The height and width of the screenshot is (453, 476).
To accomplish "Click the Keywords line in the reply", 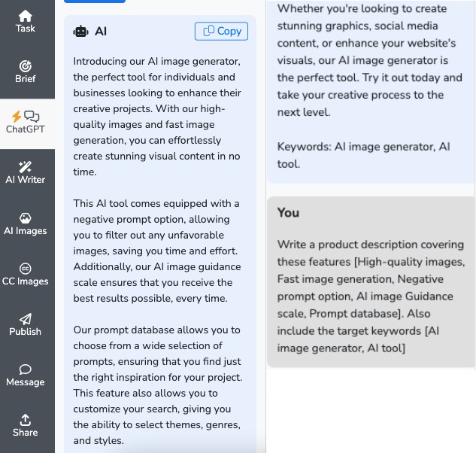I will 363,155.
